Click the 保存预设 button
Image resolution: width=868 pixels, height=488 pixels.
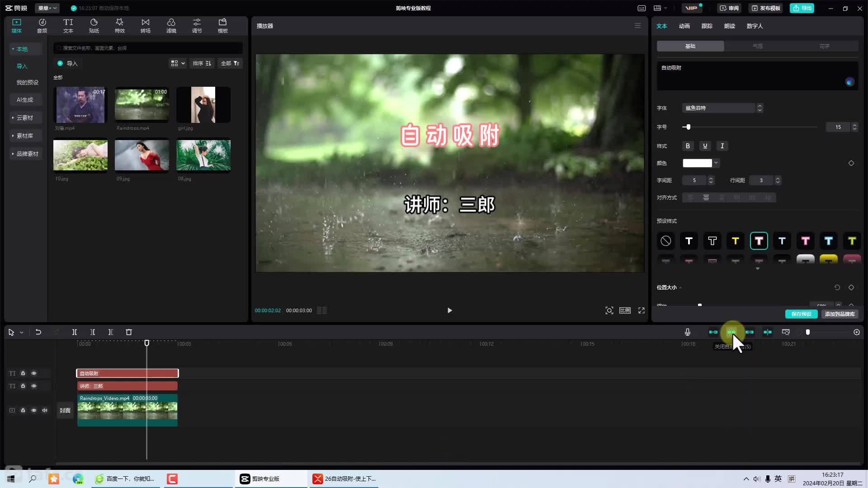(801, 314)
